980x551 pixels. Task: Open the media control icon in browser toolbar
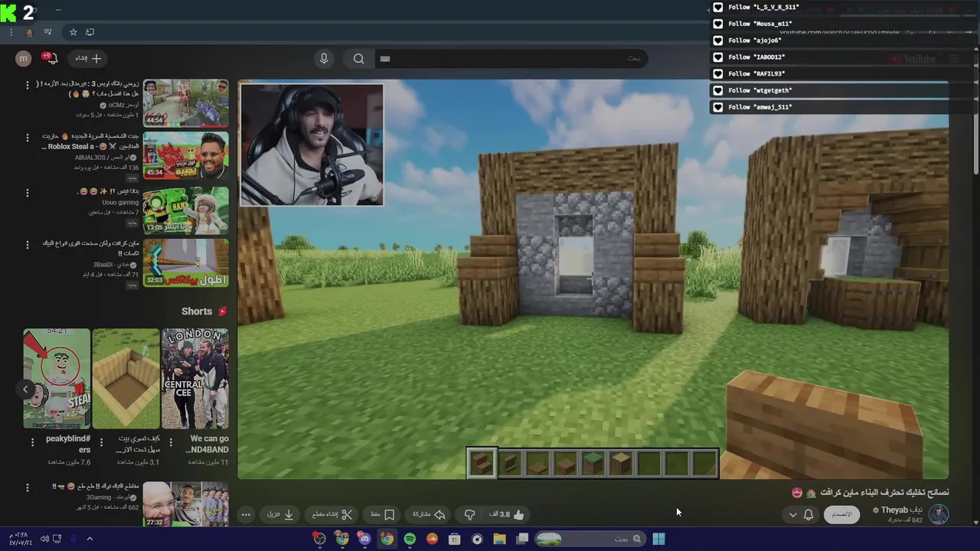click(48, 32)
